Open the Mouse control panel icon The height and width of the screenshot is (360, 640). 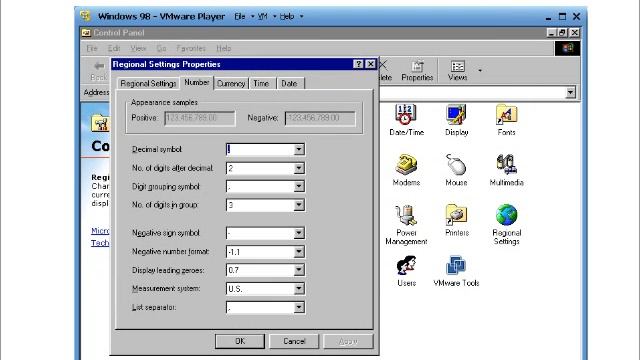(x=456, y=165)
